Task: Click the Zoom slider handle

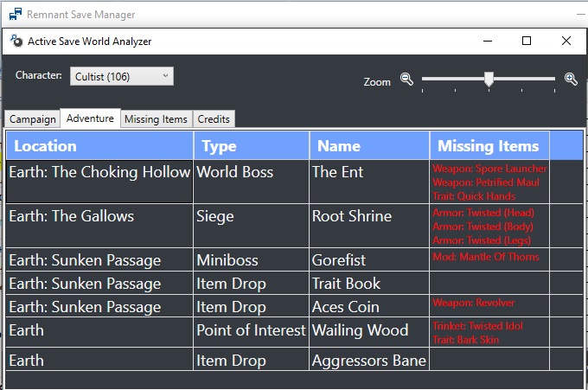Action: pos(489,80)
